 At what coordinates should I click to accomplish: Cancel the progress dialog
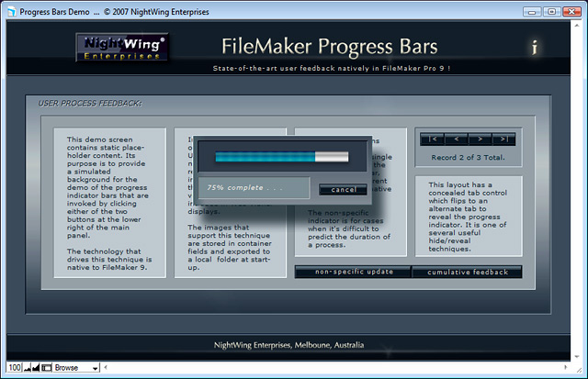point(343,189)
